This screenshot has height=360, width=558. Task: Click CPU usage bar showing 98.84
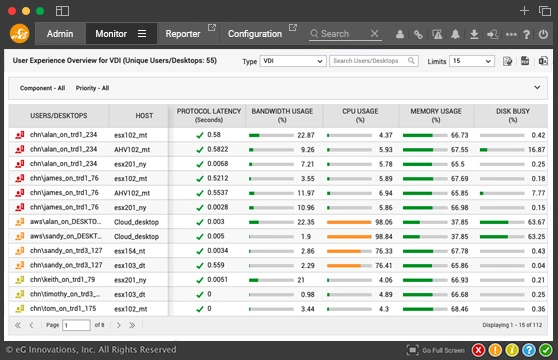(349, 237)
